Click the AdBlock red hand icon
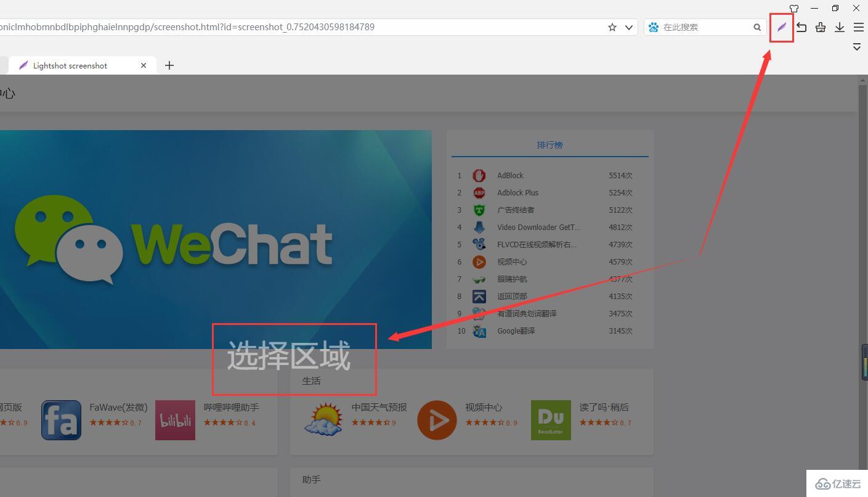This screenshot has width=868, height=497. coord(479,176)
